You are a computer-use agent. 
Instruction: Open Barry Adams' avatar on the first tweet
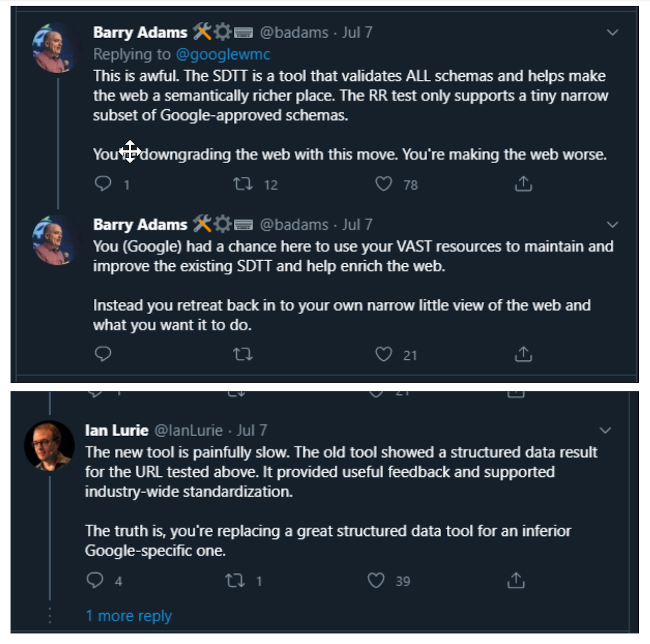tap(56, 48)
